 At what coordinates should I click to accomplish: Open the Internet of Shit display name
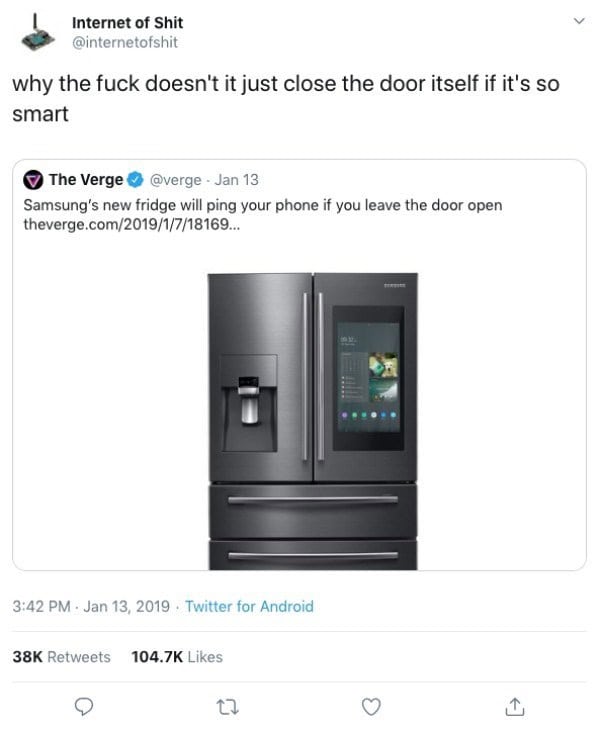coord(127,22)
